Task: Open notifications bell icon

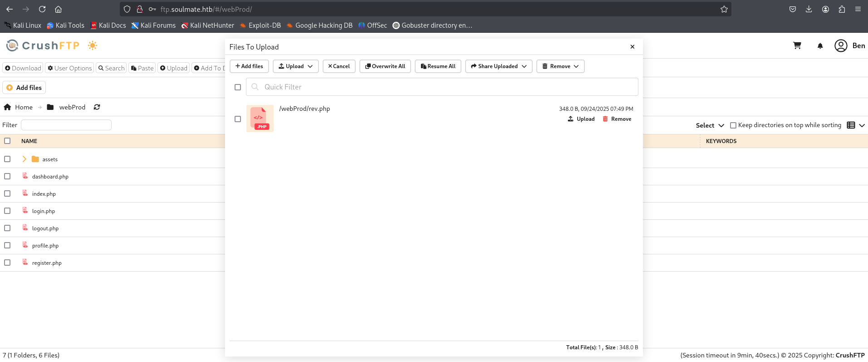Action: pos(820,46)
